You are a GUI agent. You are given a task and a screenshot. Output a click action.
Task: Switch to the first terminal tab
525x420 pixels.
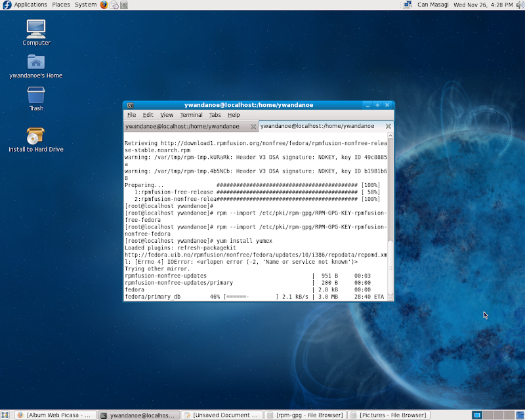[191, 127]
